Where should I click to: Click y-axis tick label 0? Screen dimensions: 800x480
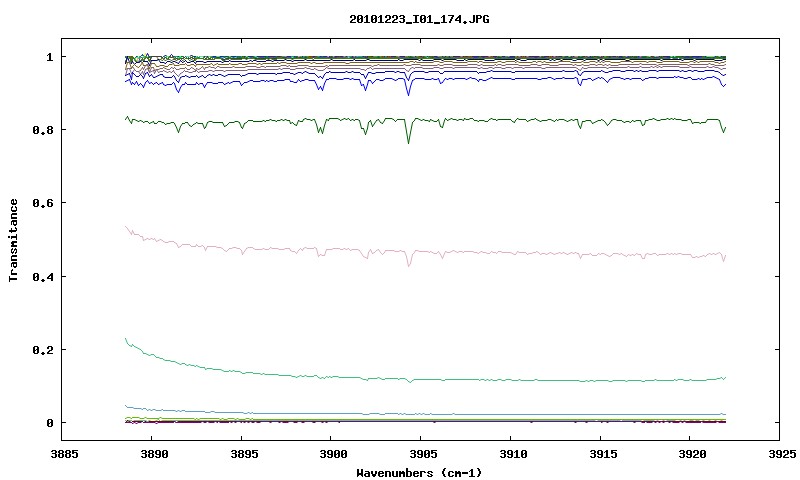[x=49, y=423]
